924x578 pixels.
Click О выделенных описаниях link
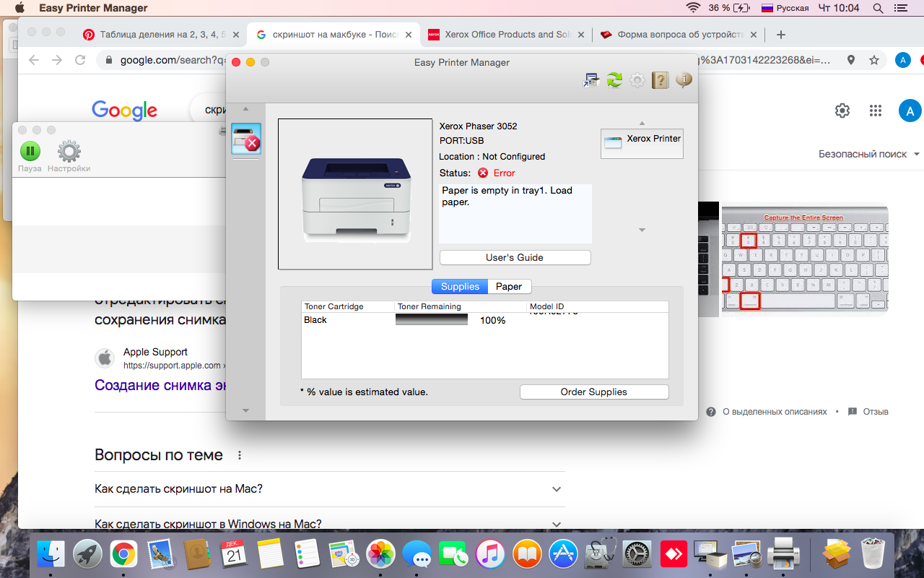tap(775, 411)
